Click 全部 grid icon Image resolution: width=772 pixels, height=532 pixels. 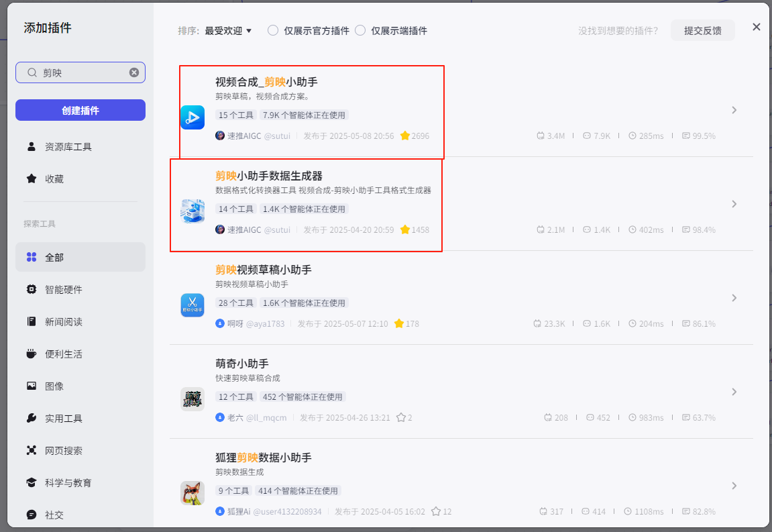tap(32, 257)
